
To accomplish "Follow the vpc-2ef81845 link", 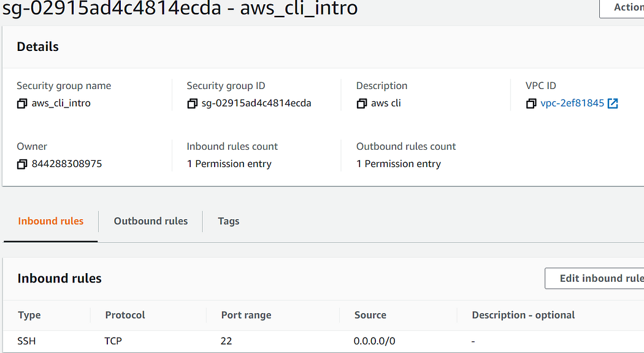I will pos(572,103).
